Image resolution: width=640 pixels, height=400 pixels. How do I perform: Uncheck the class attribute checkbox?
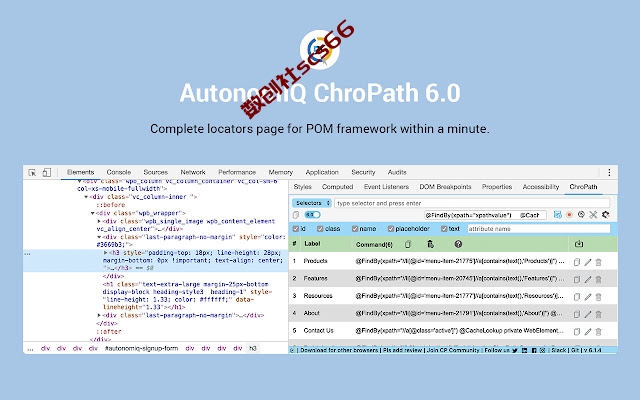click(x=320, y=229)
